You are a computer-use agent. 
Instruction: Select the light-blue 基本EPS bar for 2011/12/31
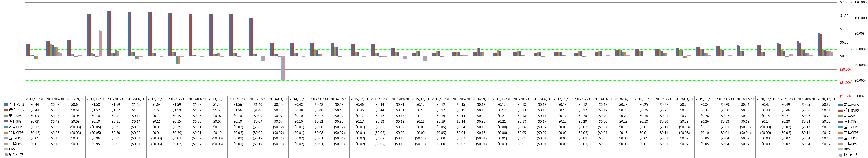[99, 43]
